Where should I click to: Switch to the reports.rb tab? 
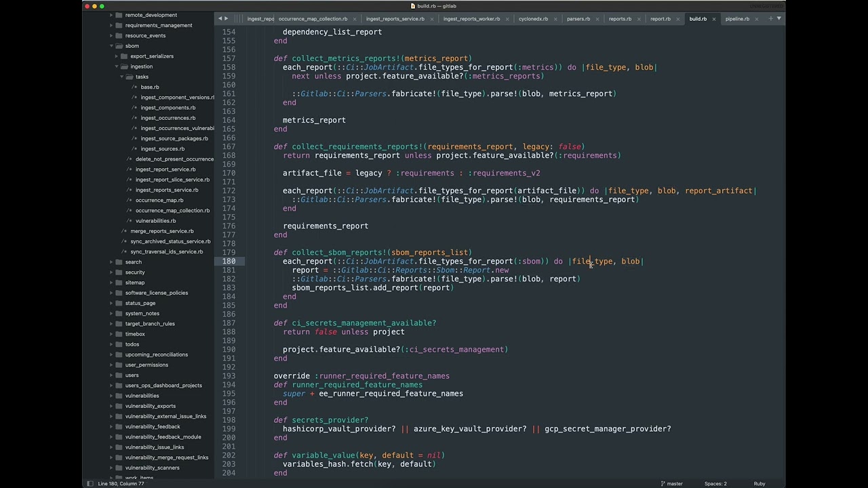point(620,19)
